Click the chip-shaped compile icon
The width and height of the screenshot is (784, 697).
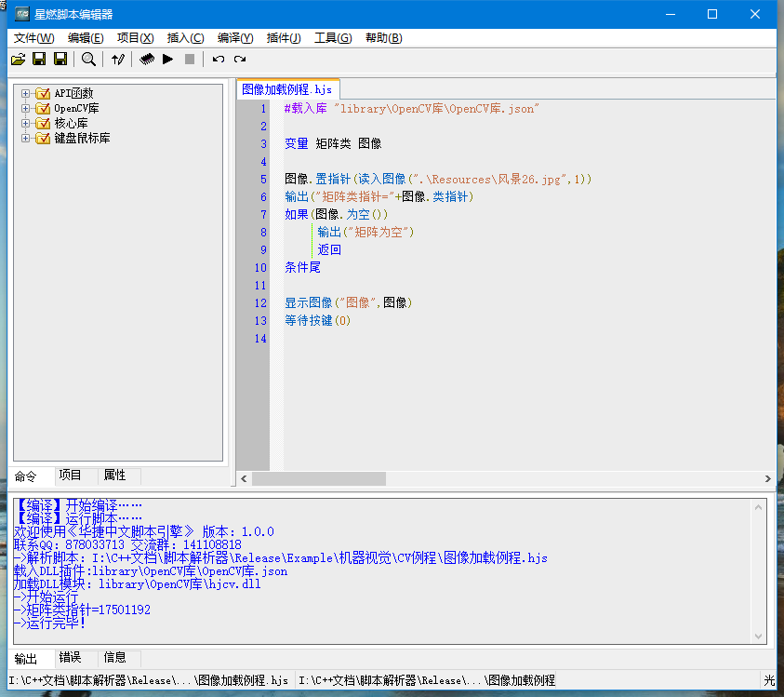point(147,60)
